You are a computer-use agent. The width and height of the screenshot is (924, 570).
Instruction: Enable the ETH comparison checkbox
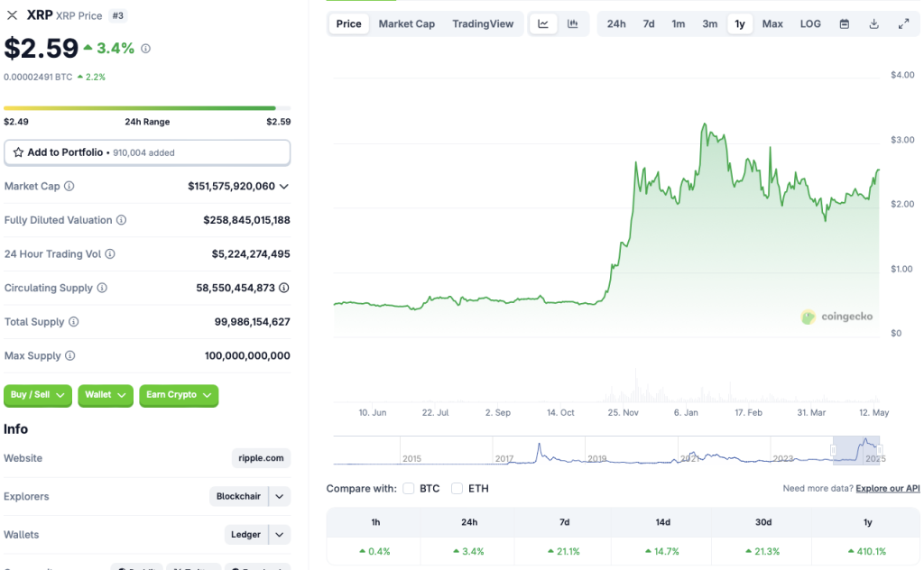[457, 488]
